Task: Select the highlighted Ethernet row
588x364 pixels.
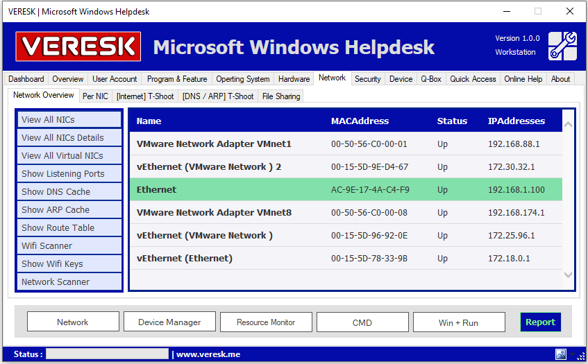Action: 345,190
